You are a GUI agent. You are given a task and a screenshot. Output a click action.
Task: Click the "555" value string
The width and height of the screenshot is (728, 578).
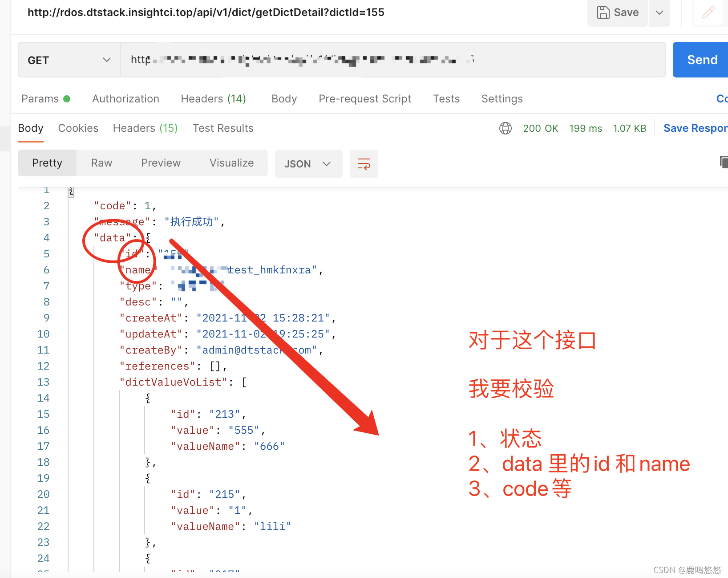[244, 430]
